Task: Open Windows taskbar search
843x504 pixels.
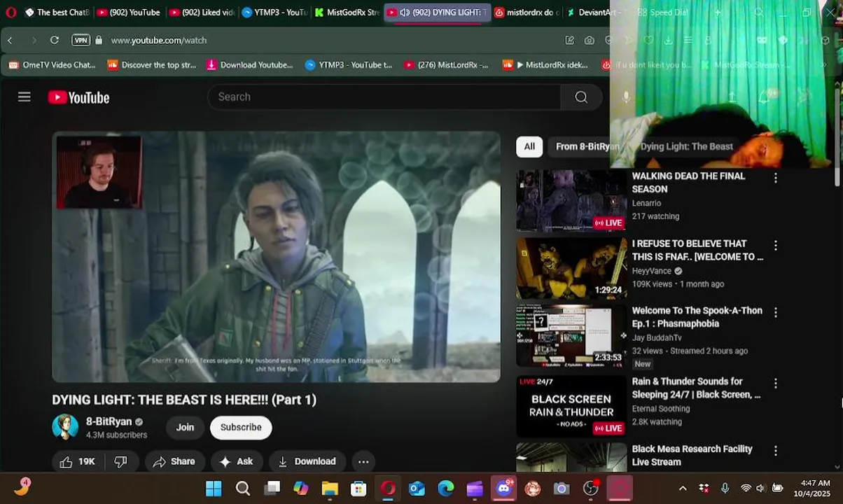Action: click(x=243, y=488)
